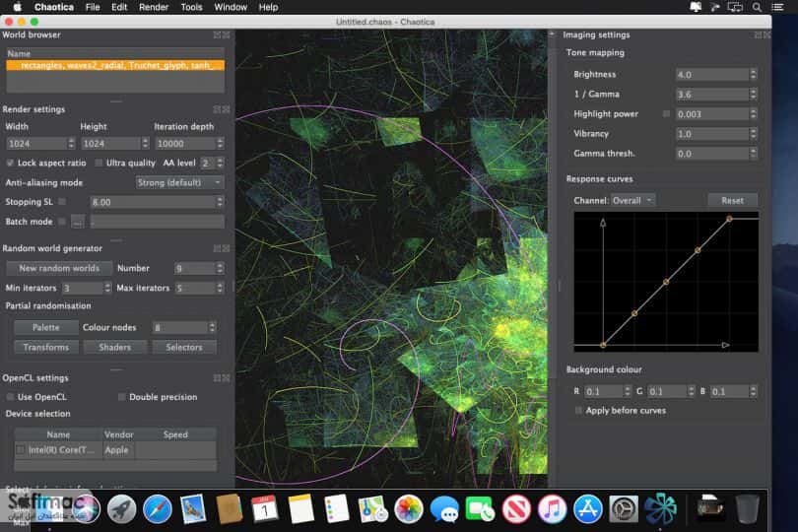
Task: Open Safari from the dock
Action: tap(158, 508)
